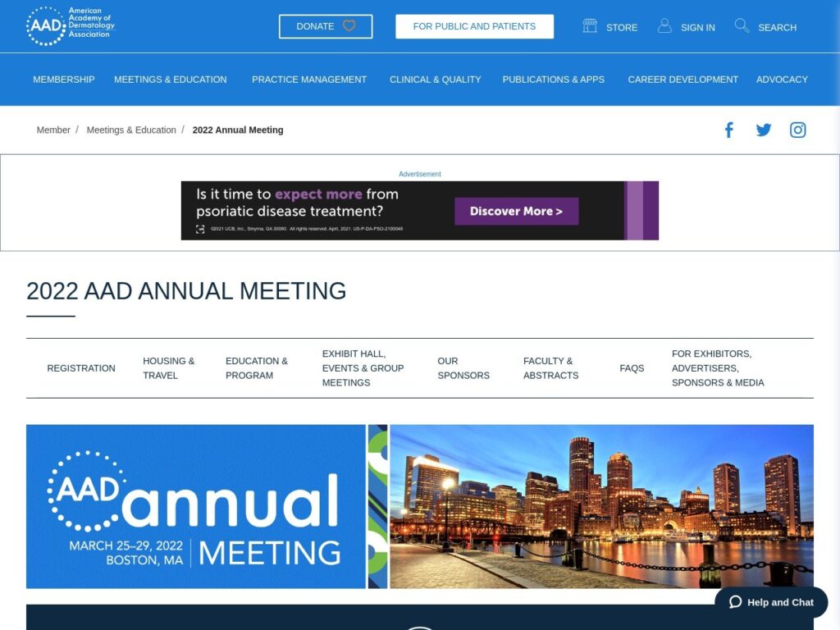Click the heart icon on Donate button
The image size is (840, 630).
[x=349, y=25]
